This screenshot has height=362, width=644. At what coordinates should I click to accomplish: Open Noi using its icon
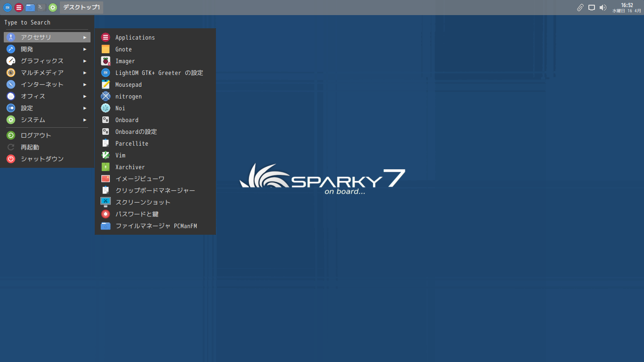pyautogui.click(x=106, y=108)
